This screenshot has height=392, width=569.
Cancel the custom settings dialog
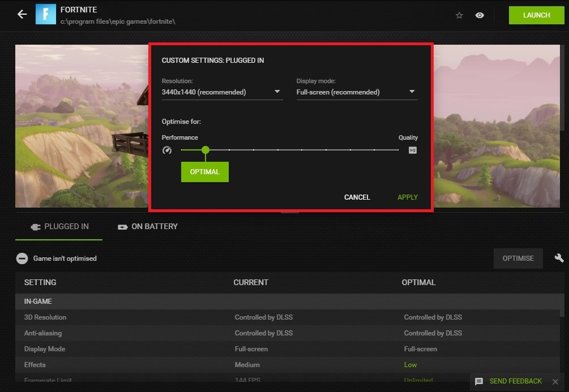(x=357, y=197)
